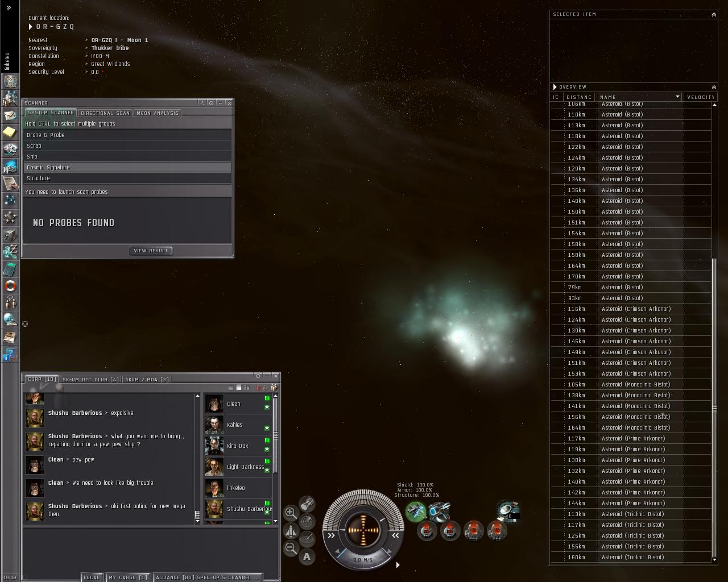Screen dimensions: 728x582
Task: Click the zoom out magnifier on HUD
Action: coord(291,548)
